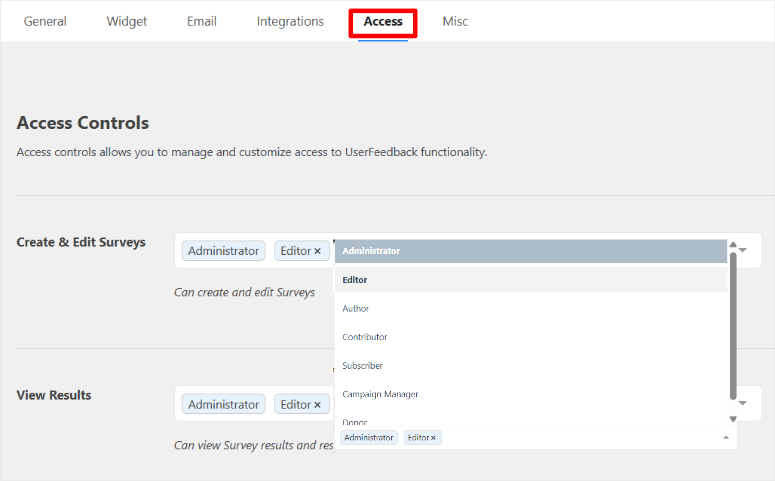Click the Access Controls heading
The height and width of the screenshot is (481, 775).
(83, 123)
